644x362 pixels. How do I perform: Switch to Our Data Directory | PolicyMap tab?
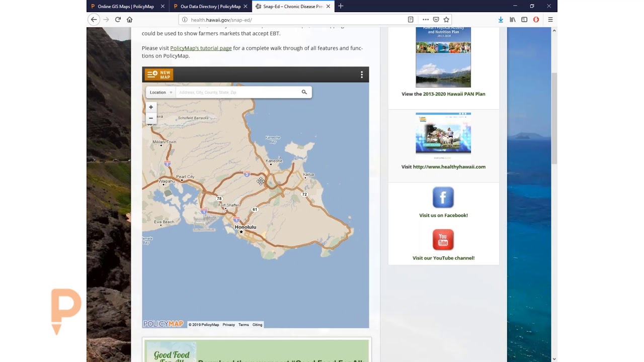click(x=210, y=7)
